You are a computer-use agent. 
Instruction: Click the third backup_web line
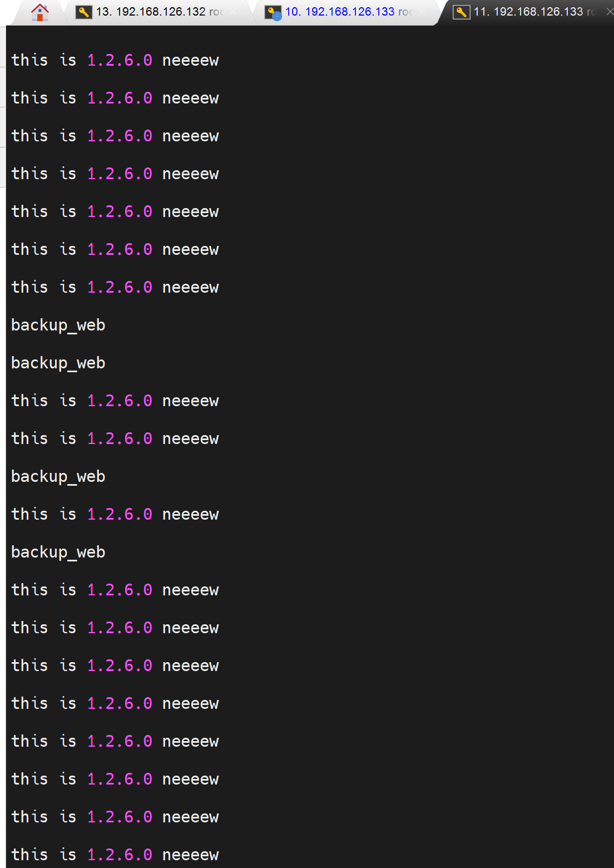pos(58,476)
